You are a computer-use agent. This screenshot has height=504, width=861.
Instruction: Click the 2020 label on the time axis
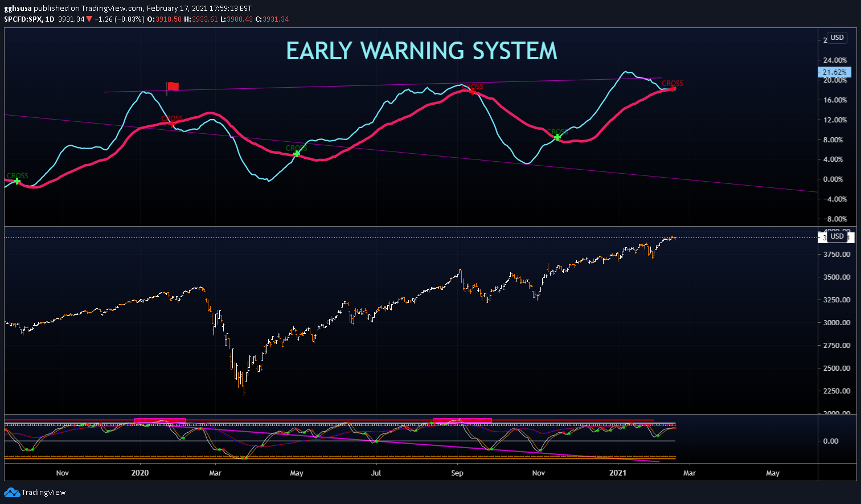tap(140, 473)
